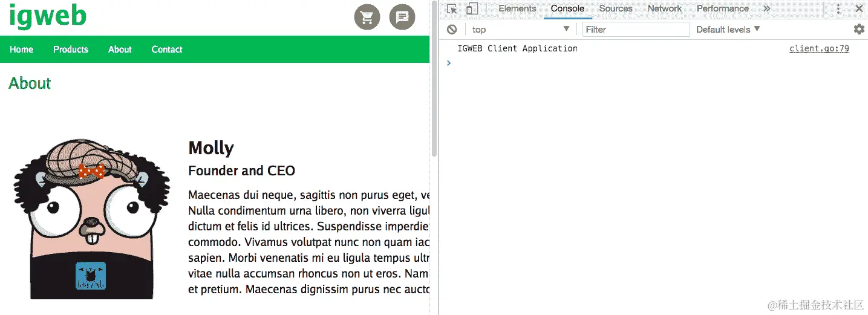The width and height of the screenshot is (868, 315).
Task: Select the Console tab
Action: click(x=567, y=8)
